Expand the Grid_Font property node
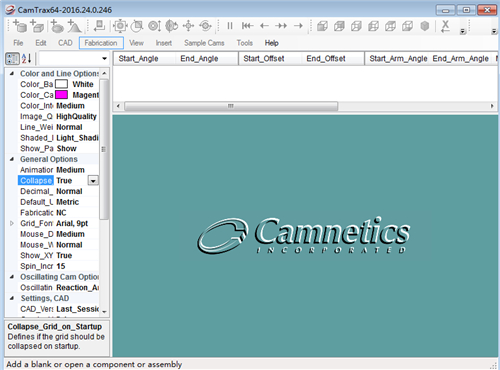The width and height of the screenshot is (500, 370). [12, 223]
